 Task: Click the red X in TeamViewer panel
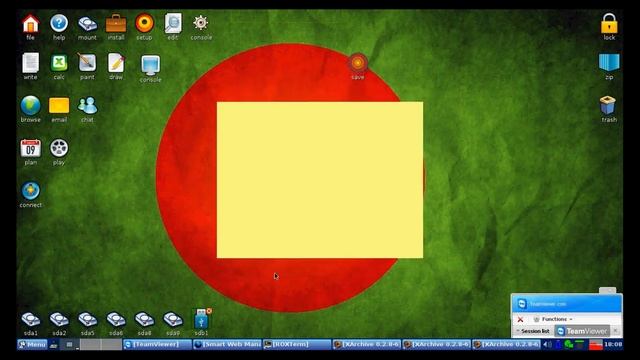pos(520,319)
